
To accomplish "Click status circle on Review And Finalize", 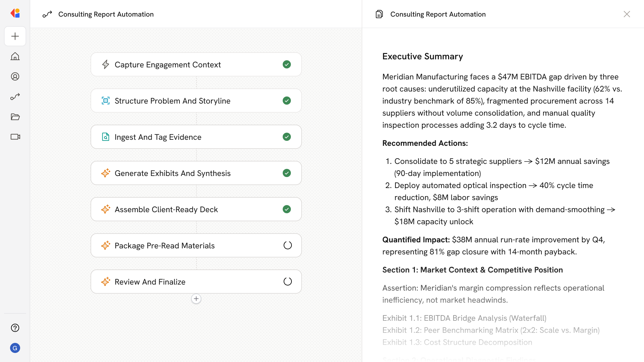I will point(287,282).
